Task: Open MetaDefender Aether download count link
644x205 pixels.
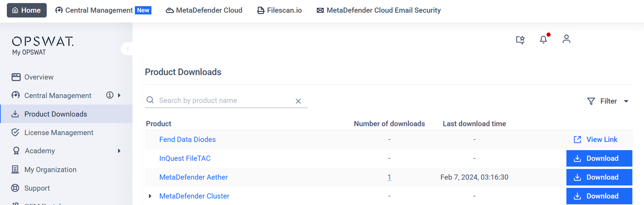Action: coord(389,177)
